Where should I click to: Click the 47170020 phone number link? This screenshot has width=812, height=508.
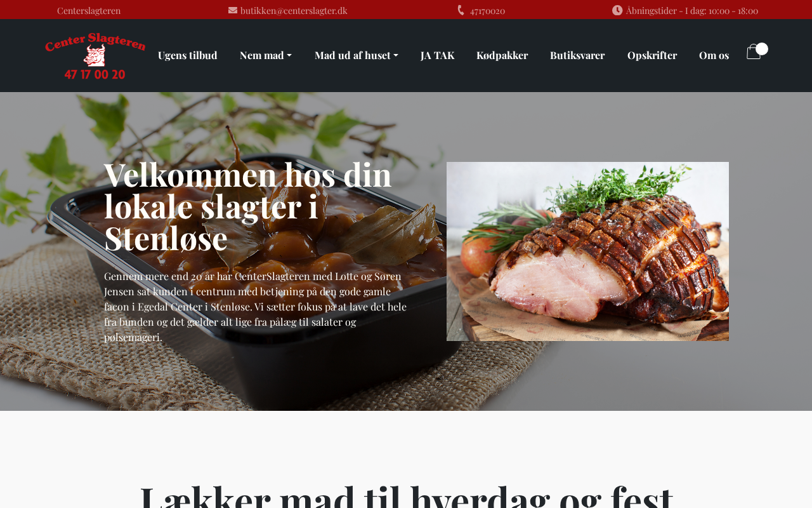tap(487, 10)
